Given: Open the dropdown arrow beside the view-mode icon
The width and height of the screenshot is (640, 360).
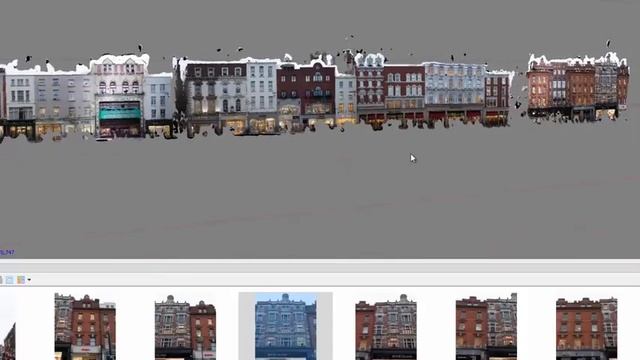Looking at the screenshot, I should [29, 280].
